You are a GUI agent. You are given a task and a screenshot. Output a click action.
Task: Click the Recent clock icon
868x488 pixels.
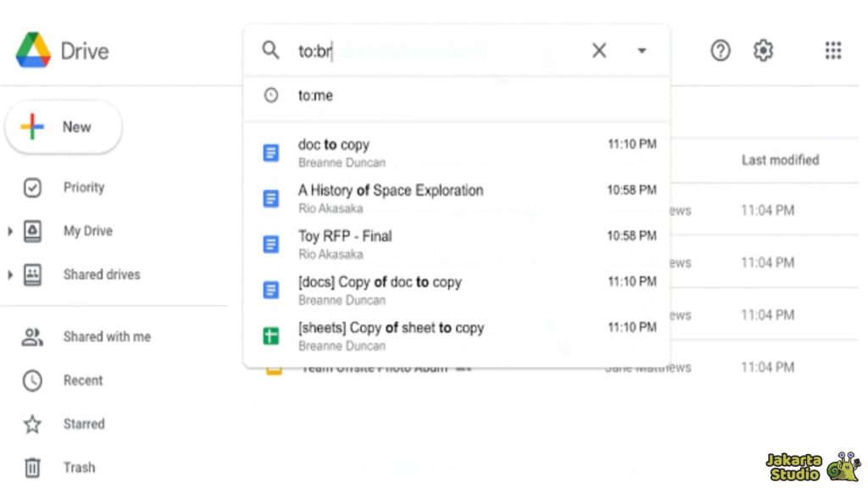pyautogui.click(x=32, y=380)
